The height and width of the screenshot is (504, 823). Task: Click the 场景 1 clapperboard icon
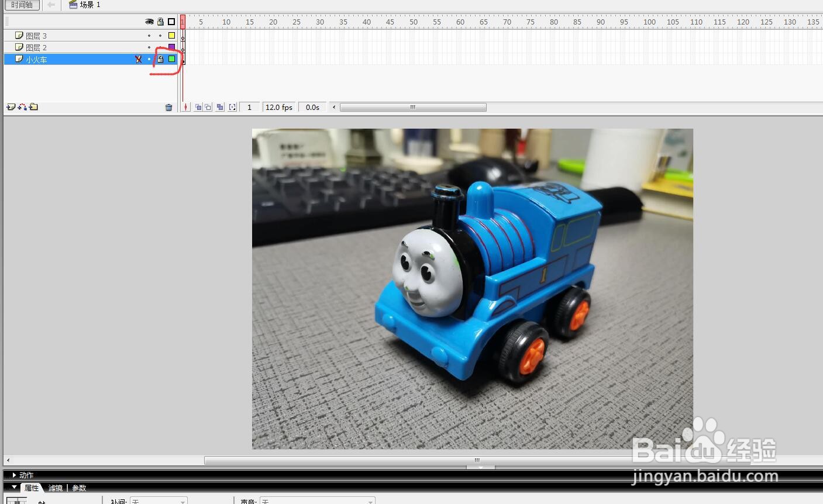tap(73, 5)
